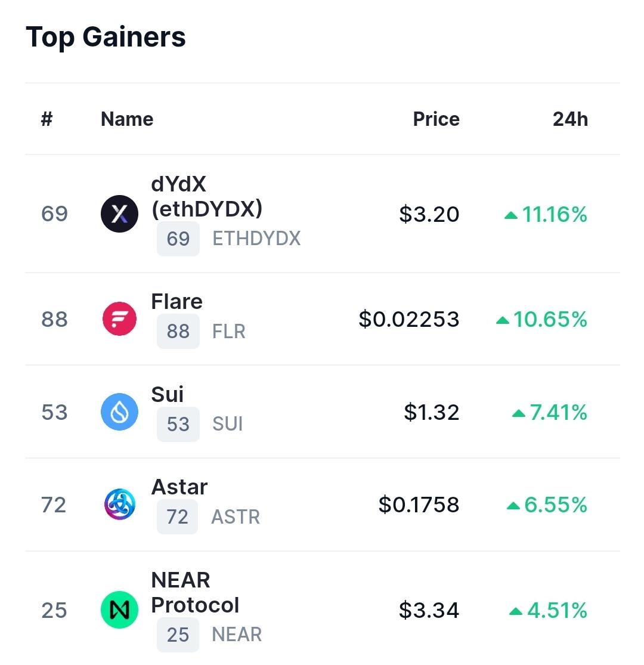Viewport: 644px width, 665px height.
Task: Click the Astar swirl logo icon
Action: point(119,504)
